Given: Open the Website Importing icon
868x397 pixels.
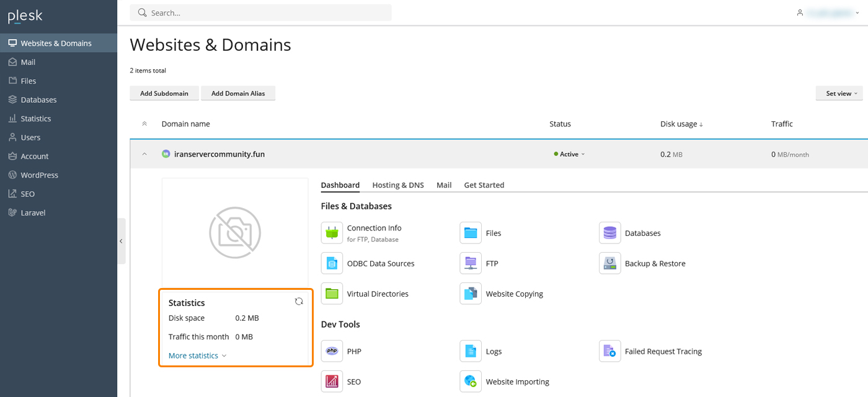Looking at the screenshot, I should [471, 382].
